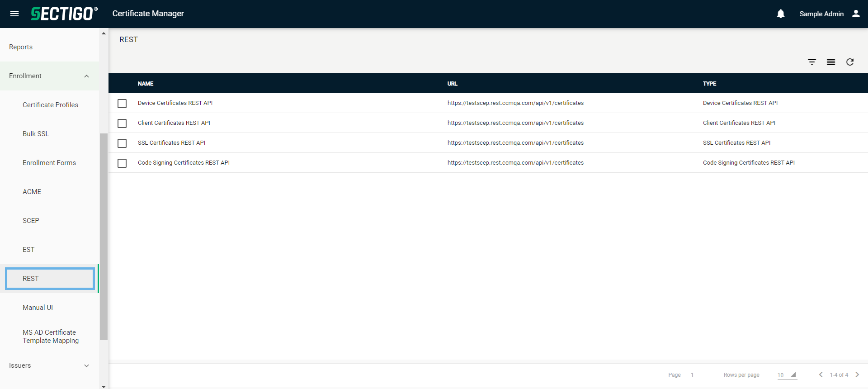Click the Certificate Manager title
Screen dimensions: 868x389
tap(148, 14)
